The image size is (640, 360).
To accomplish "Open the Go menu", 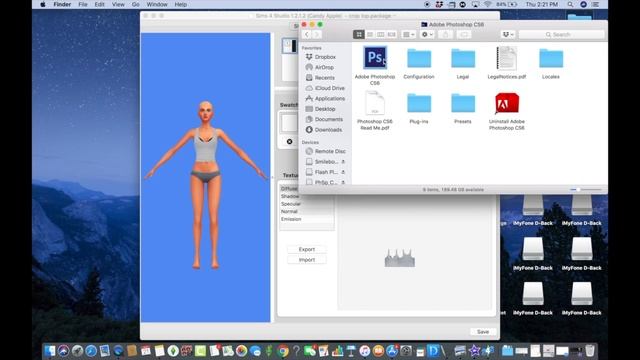I will [x=136, y=4].
